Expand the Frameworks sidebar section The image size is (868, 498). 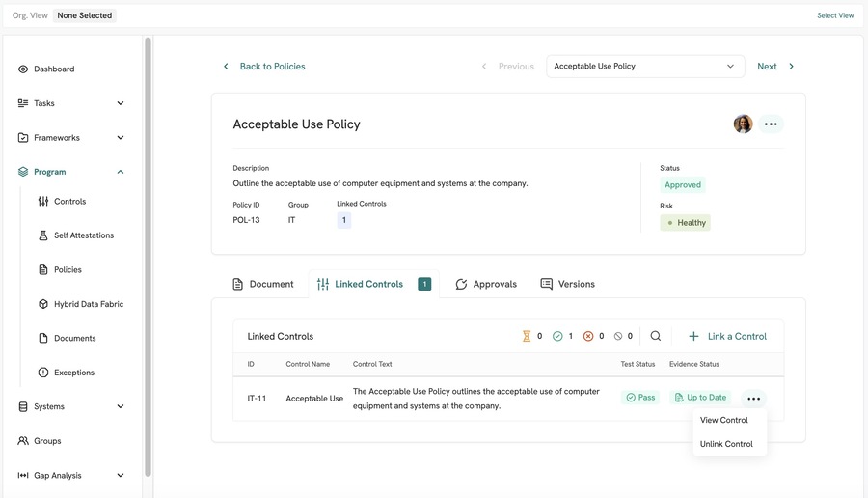[121, 137]
